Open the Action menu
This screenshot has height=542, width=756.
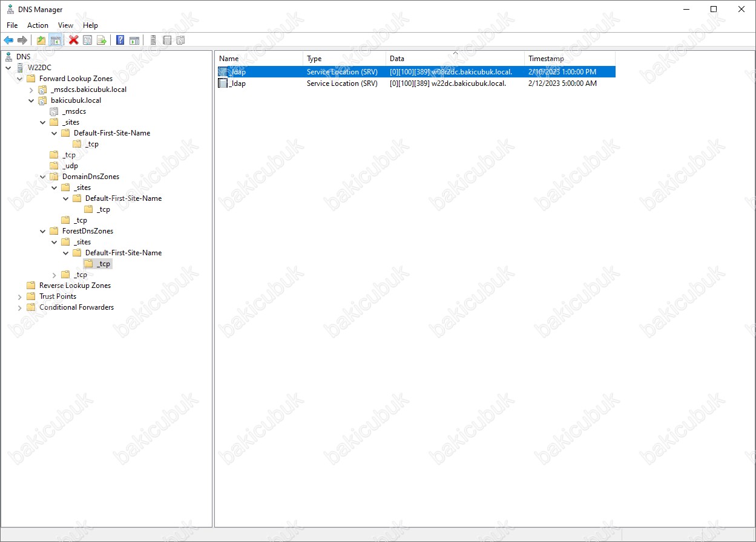point(38,25)
